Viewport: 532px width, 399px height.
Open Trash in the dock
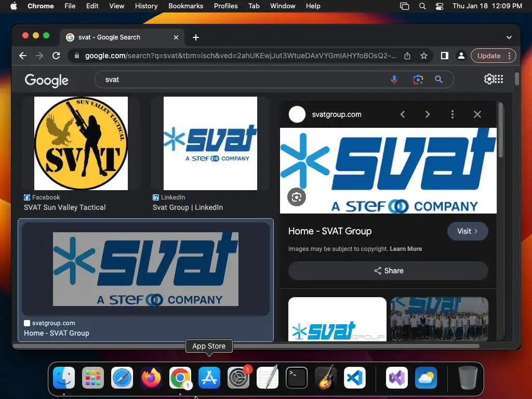click(x=468, y=378)
